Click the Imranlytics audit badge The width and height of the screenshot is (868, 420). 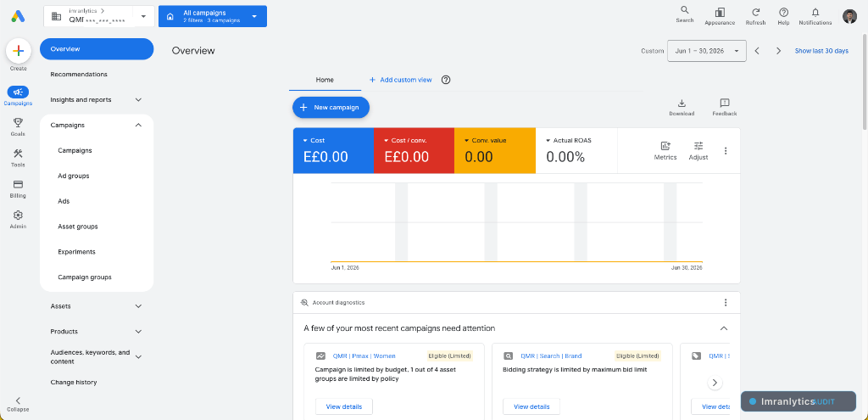798,401
